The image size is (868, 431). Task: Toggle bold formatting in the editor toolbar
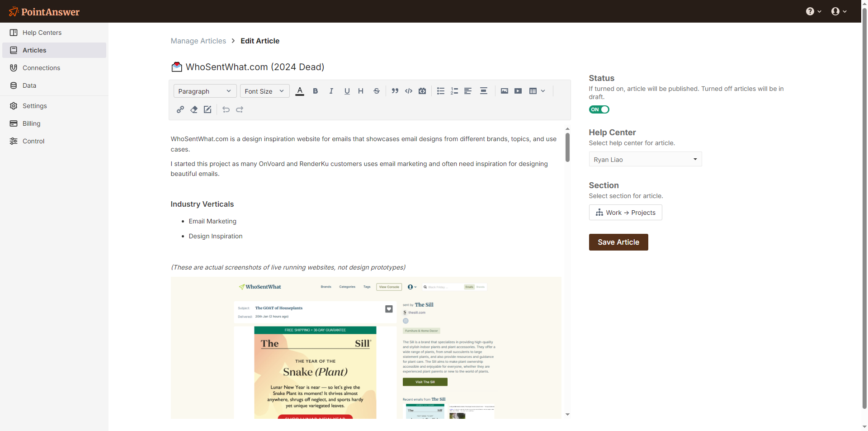click(x=316, y=91)
